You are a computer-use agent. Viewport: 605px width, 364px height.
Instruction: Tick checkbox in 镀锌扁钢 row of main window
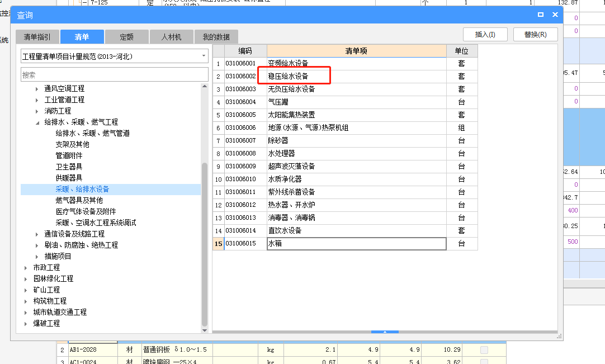pos(484,362)
